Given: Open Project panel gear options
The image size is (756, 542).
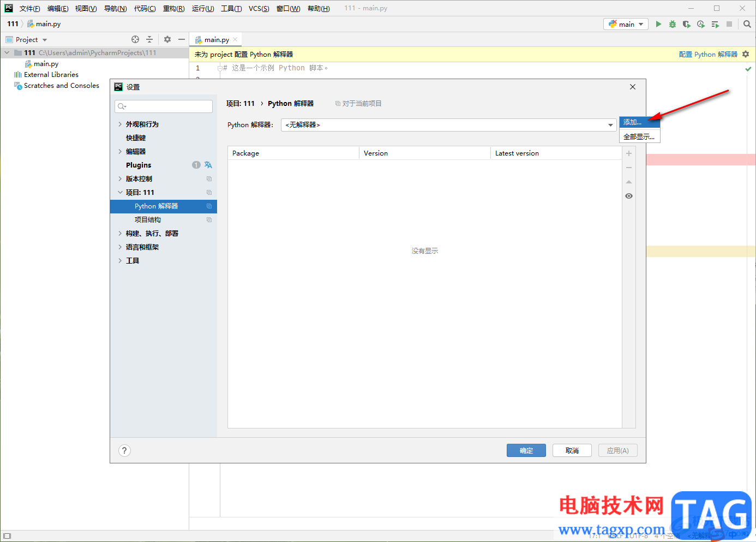Looking at the screenshot, I should tap(167, 39).
